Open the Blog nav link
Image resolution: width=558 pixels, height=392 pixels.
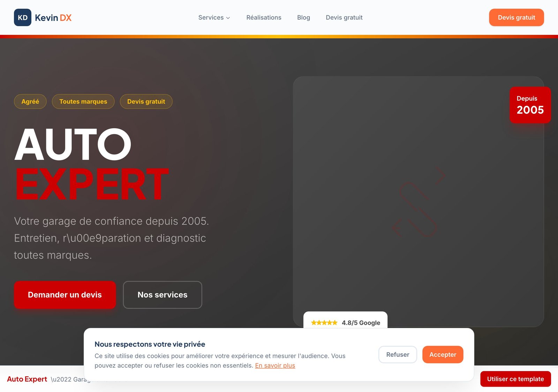[303, 17]
